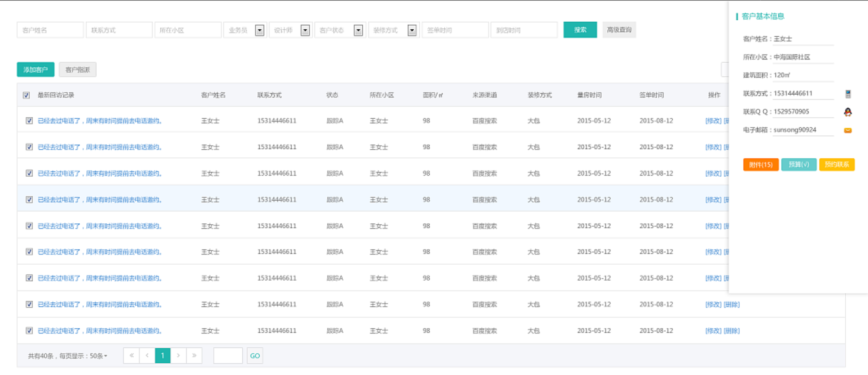Focus the 所在小区 search field
Viewport: 868px width, 375px height.
(x=188, y=30)
